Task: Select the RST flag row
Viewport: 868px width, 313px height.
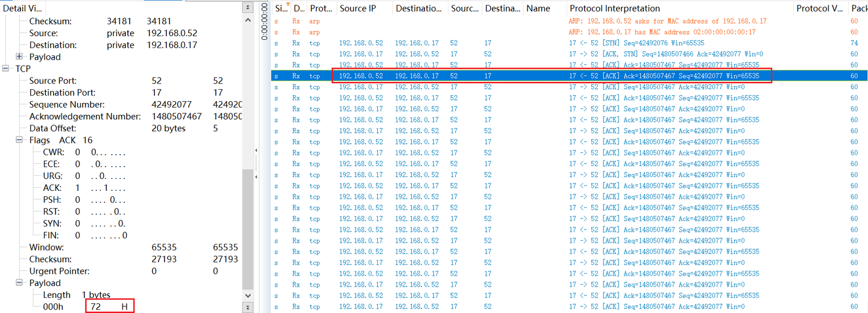Action: click(x=84, y=212)
